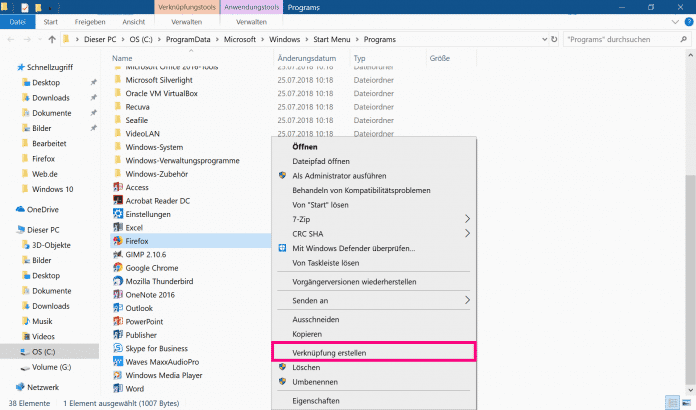Image resolution: width=696 pixels, height=410 pixels.
Task: Select the GIMP 2.10.6 icon
Action: 117,255
